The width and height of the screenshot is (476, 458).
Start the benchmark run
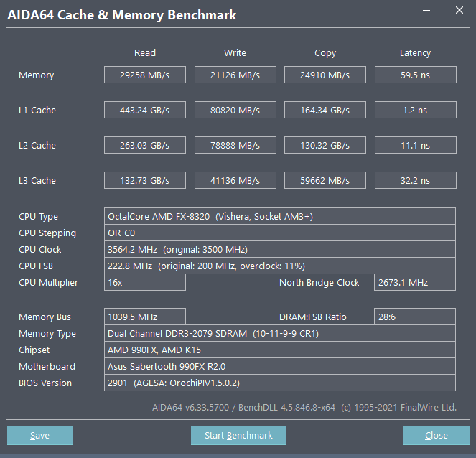(x=238, y=436)
